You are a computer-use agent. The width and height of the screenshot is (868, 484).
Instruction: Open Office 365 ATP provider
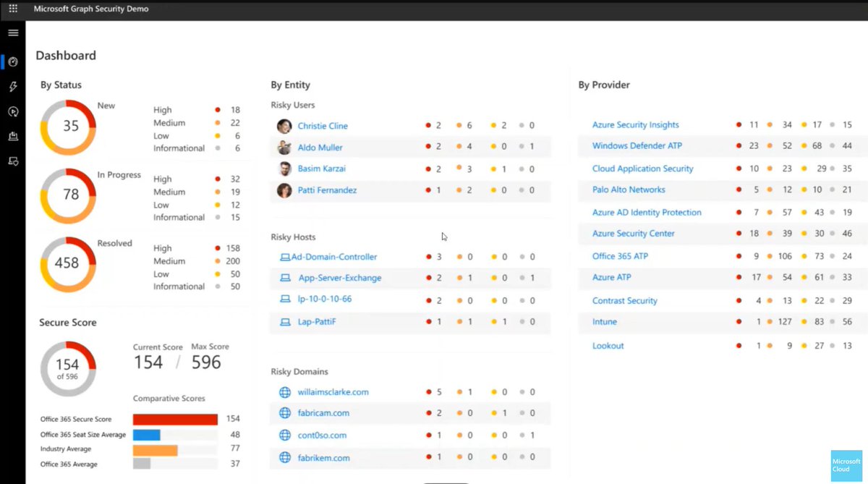621,256
